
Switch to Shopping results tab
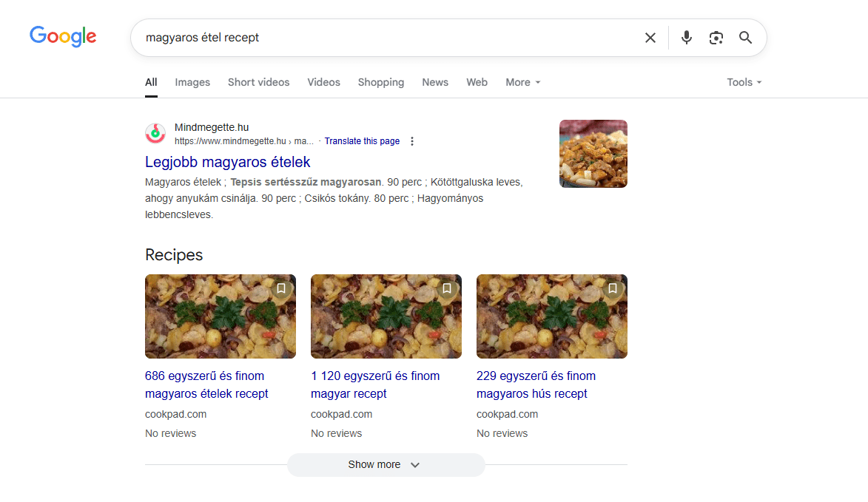click(381, 82)
